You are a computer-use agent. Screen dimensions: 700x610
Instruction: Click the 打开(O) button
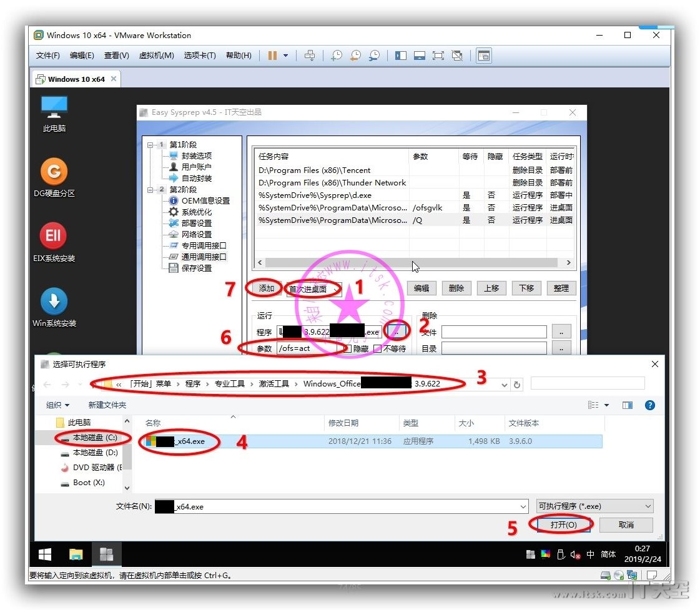(x=563, y=524)
